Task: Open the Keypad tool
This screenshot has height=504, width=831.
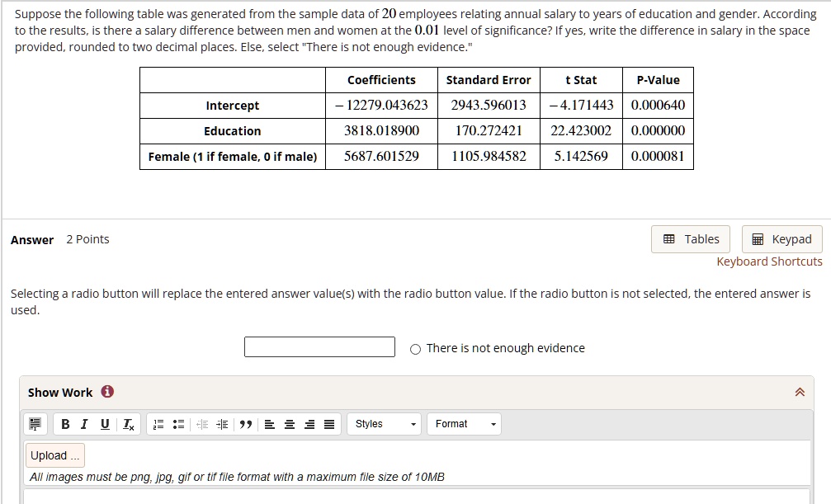Action: (x=781, y=238)
